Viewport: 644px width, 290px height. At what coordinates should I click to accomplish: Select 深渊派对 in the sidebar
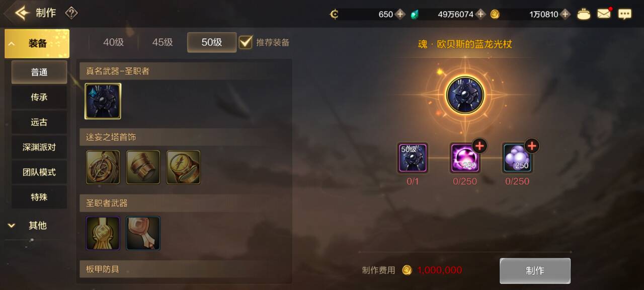pyautogui.click(x=39, y=147)
